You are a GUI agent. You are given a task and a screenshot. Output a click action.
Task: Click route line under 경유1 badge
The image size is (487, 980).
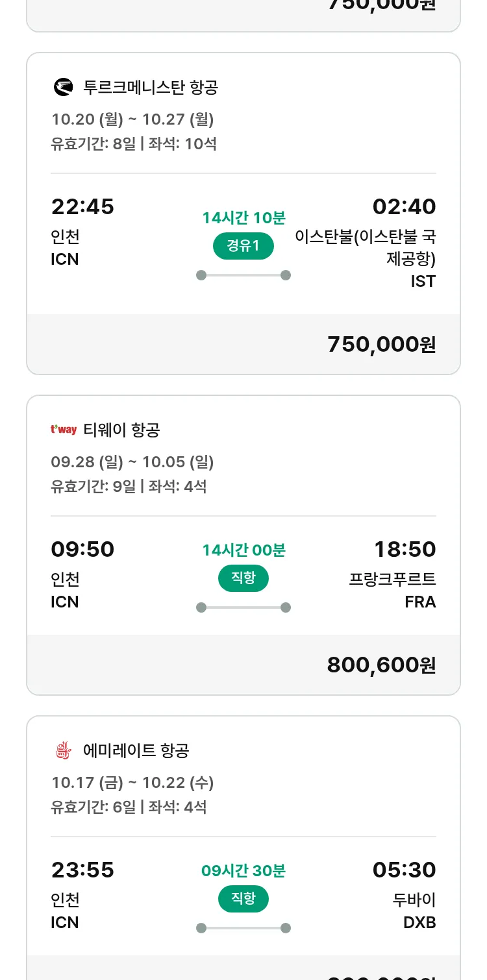click(243, 275)
